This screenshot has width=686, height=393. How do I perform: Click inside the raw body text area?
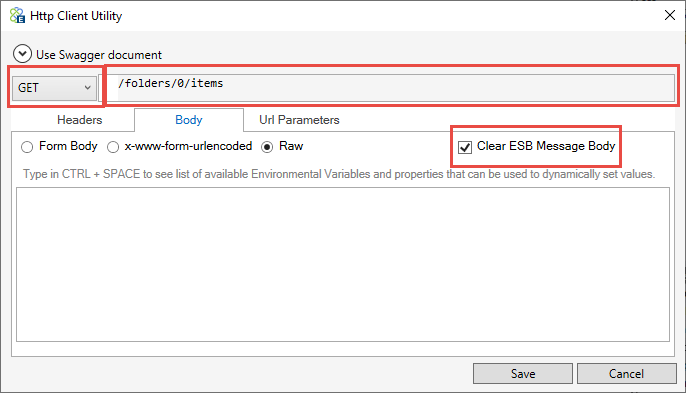pos(343,264)
